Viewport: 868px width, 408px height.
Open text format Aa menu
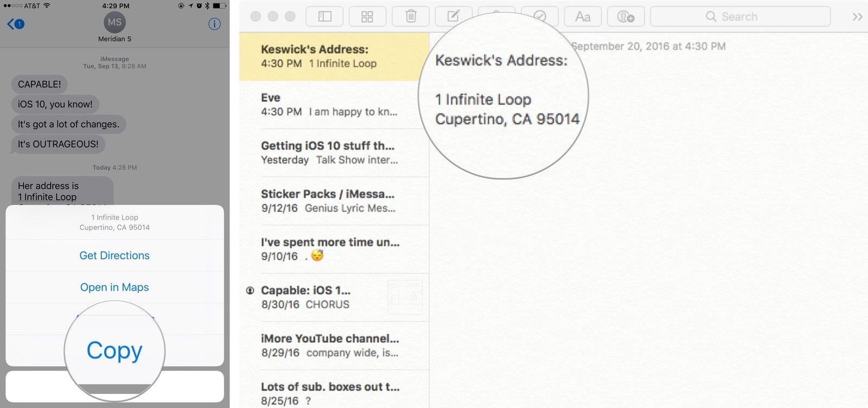583,17
